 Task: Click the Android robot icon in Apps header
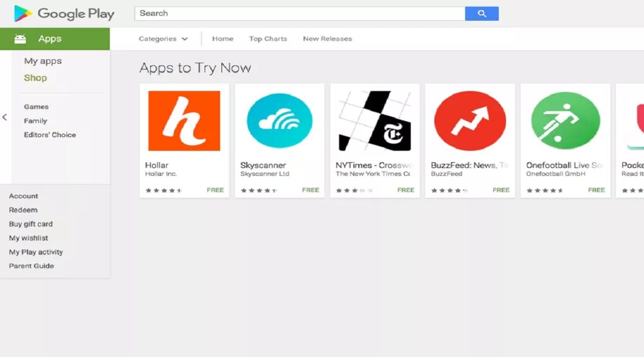pyautogui.click(x=20, y=39)
